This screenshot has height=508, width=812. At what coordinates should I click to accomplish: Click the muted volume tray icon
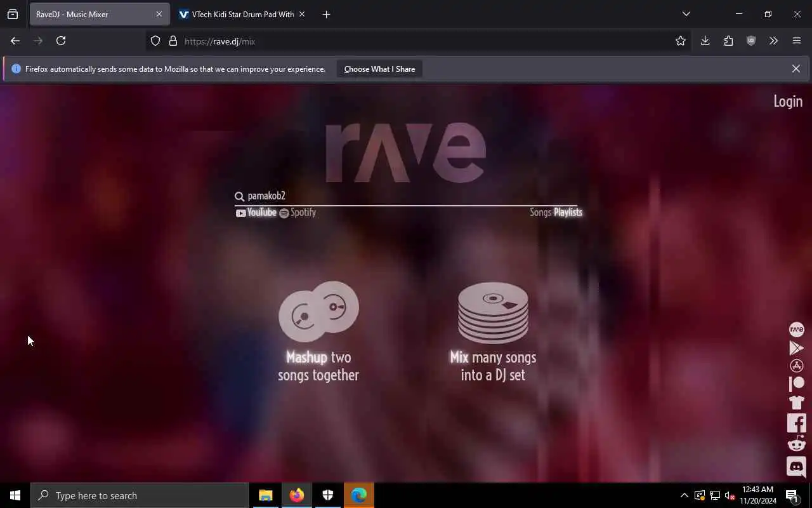pos(730,495)
